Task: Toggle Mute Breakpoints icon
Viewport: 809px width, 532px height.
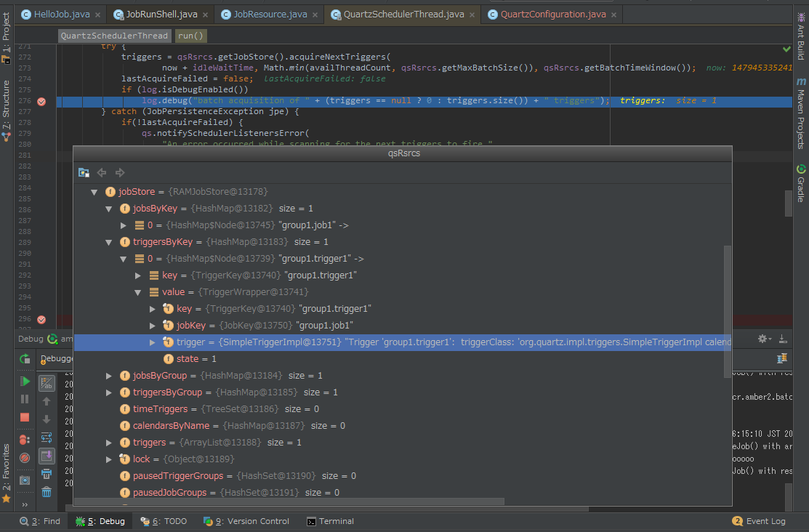Action: coord(25,458)
